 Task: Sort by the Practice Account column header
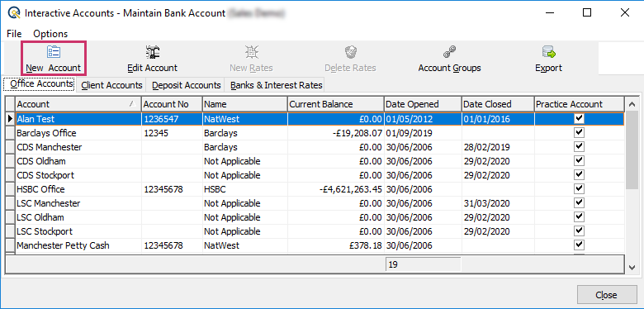(x=579, y=104)
